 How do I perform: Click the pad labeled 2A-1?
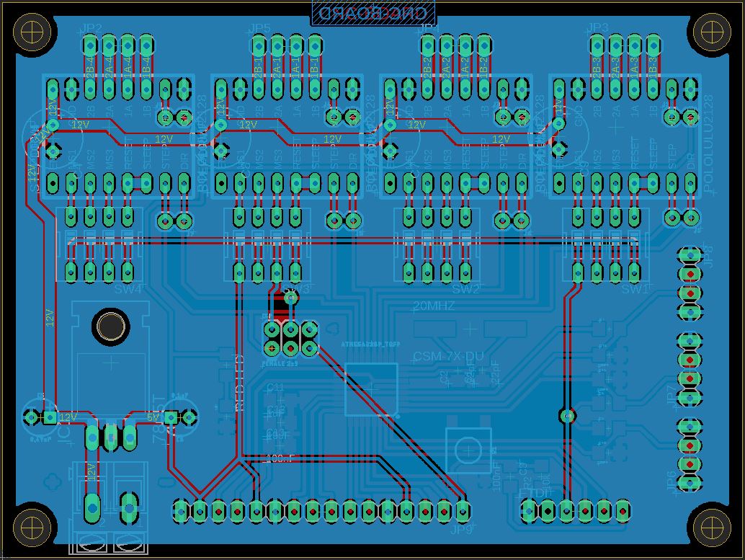(x=277, y=46)
